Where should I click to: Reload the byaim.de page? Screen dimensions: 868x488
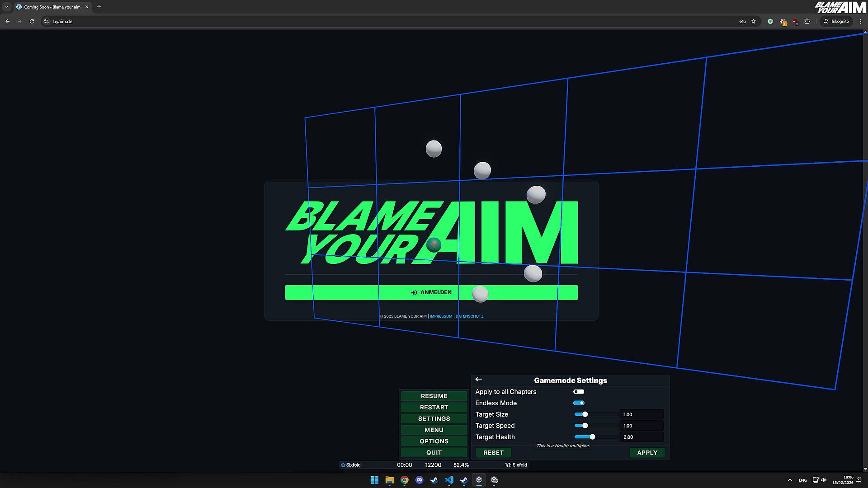tap(32, 21)
